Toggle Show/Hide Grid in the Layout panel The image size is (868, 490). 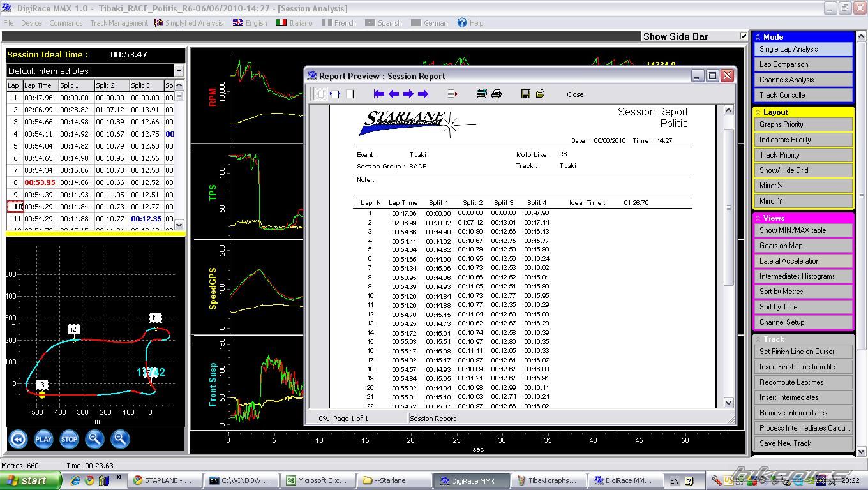803,170
